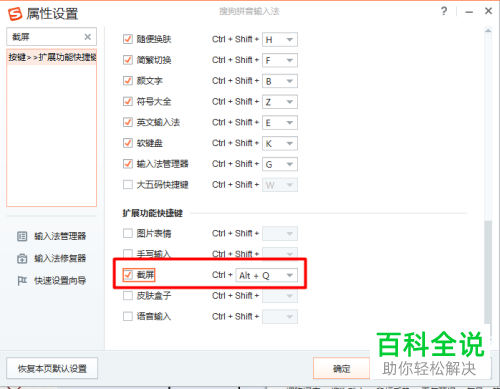Viewport: 500px width, 389px height.
Task: Open the 皮肤盒子 key dropdown
Action: pos(280,296)
